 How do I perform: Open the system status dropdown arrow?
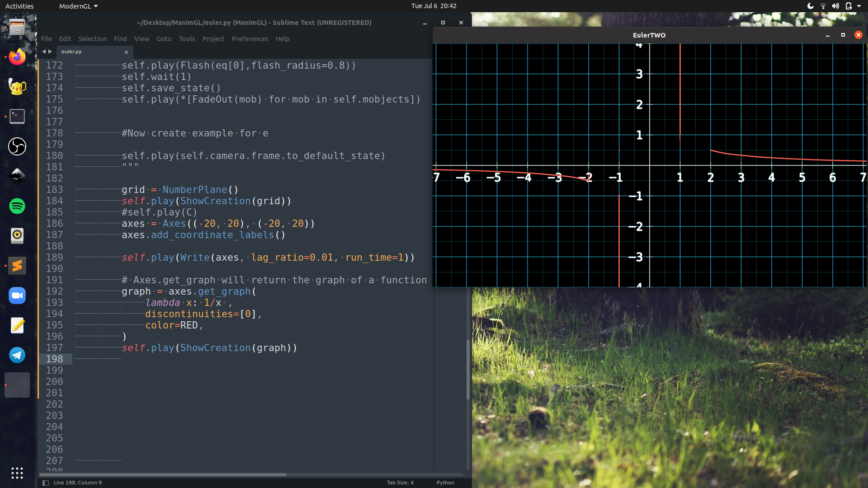(x=860, y=6)
